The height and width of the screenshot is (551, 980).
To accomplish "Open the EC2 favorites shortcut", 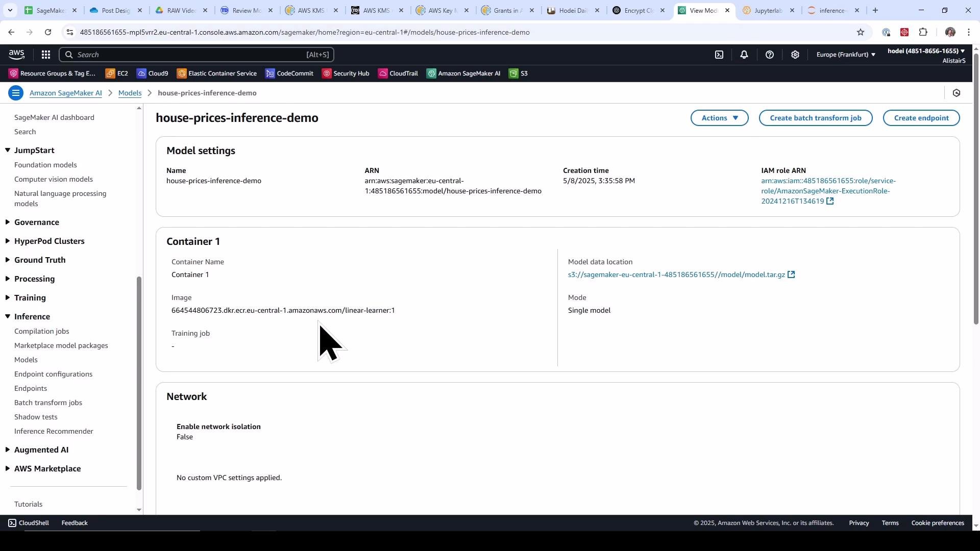I will 117,73.
